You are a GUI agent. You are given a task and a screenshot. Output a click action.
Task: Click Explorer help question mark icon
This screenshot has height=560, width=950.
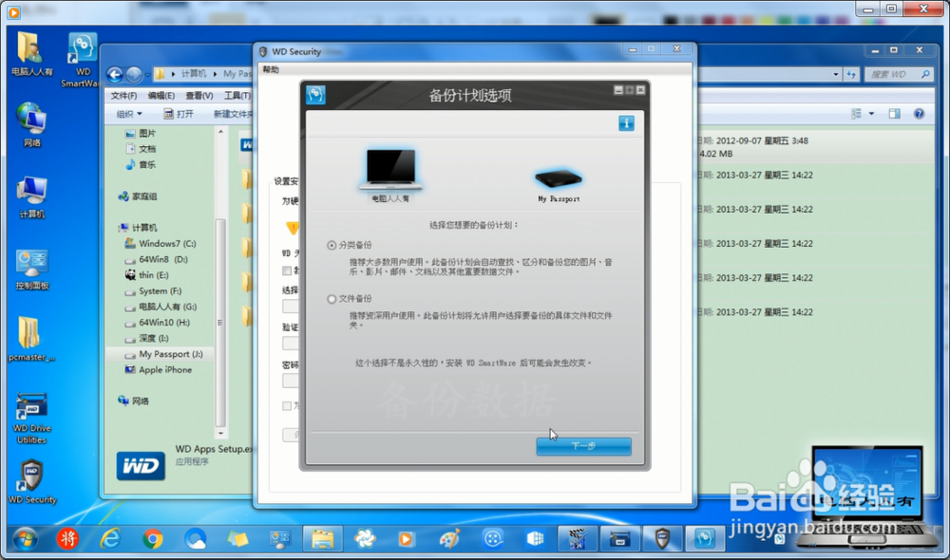(x=919, y=114)
